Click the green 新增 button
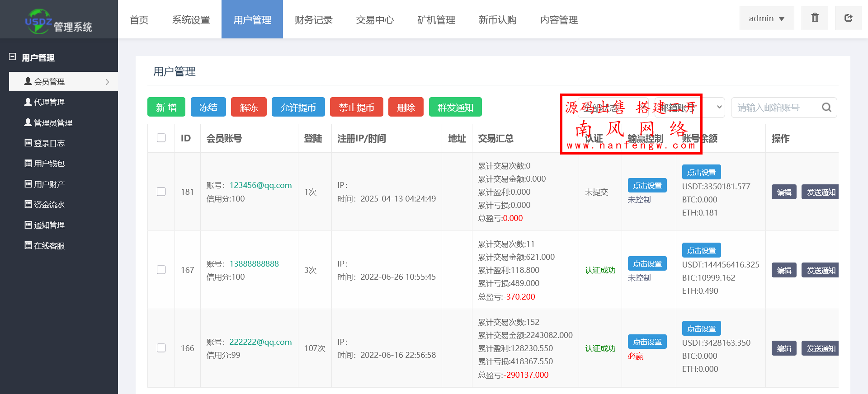 tap(166, 108)
